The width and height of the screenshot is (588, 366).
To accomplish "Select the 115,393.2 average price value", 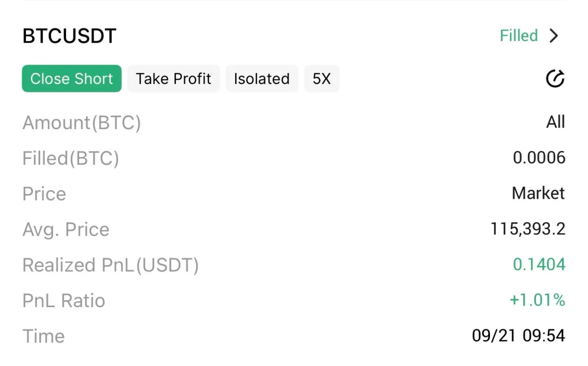I will (x=528, y=229).
